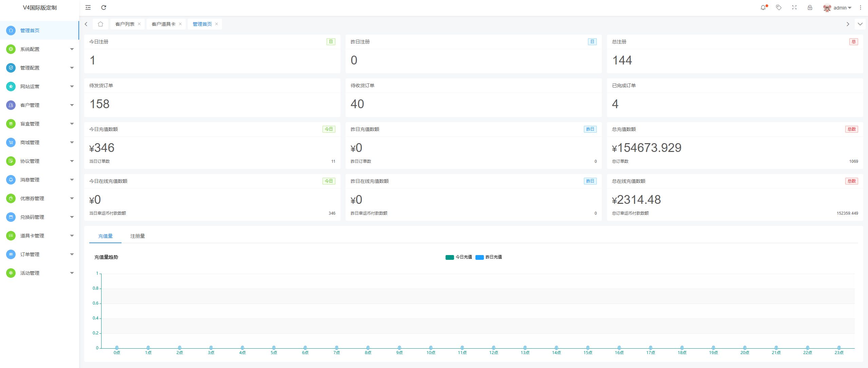Click the refresh page icon
This screenshot has width=868, height=368.
click(104, 7)
